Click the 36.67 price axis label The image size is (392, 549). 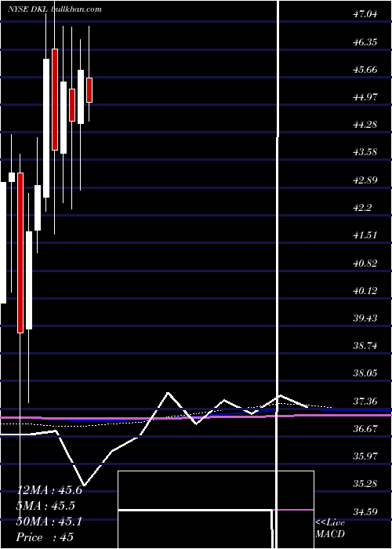tap(365, 428)
